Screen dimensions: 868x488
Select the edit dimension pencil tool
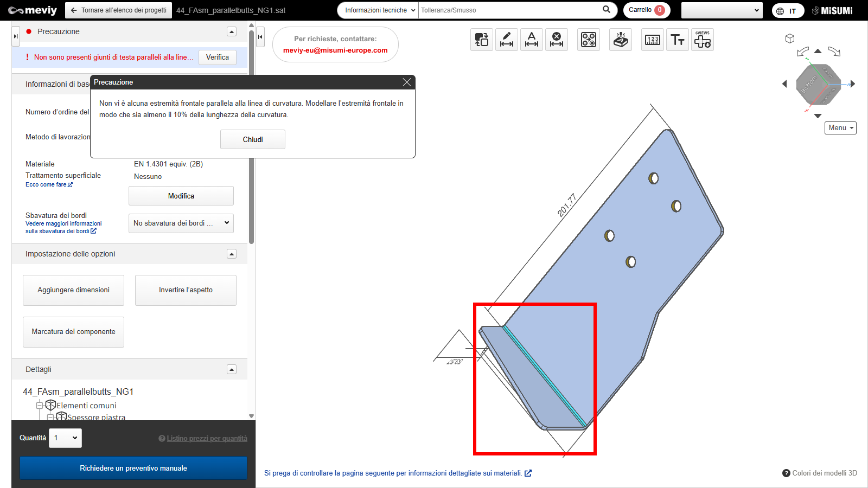coord(507,40)
